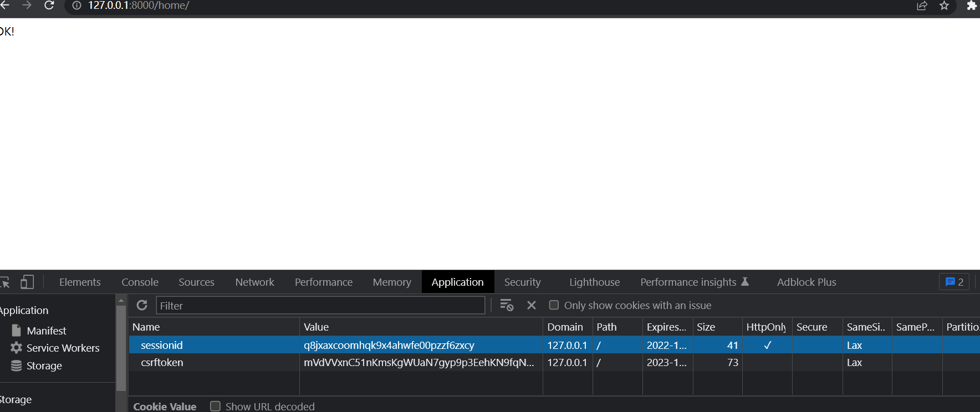Activate the inspect element picker icon
The width and height of the screenshot is (980, 412).
5,282
